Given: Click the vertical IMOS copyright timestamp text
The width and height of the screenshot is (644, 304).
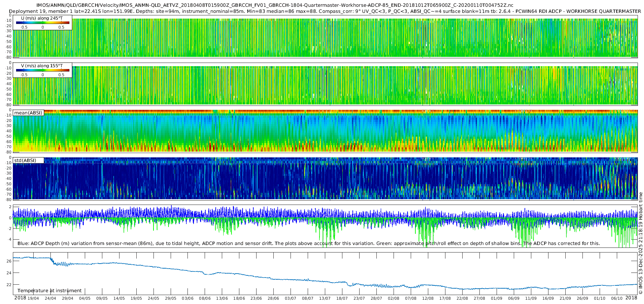Looking at the screenshot, I should [x=640, y=243].
